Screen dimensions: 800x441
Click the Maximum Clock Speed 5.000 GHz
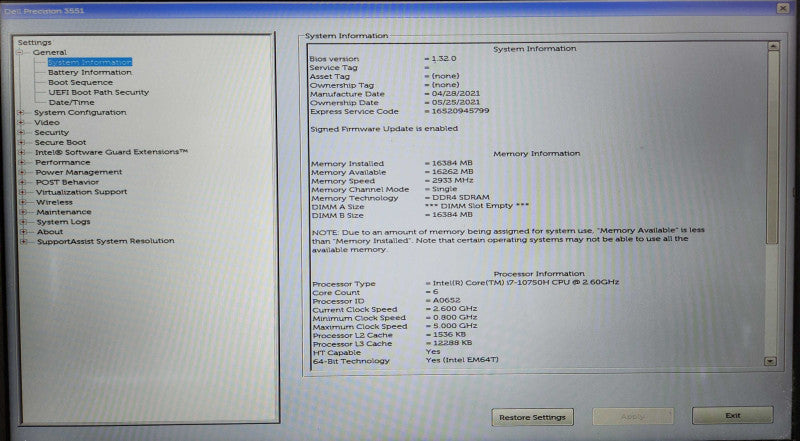455,326
